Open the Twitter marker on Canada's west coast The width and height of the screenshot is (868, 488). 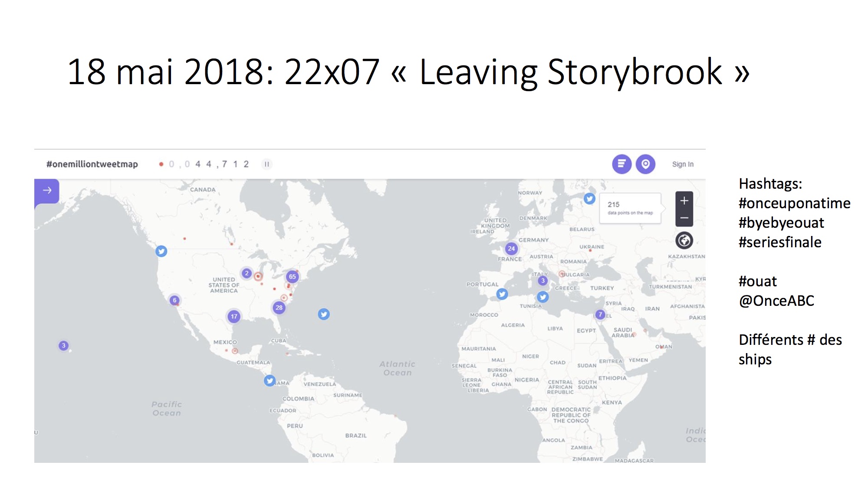(161, 251)
